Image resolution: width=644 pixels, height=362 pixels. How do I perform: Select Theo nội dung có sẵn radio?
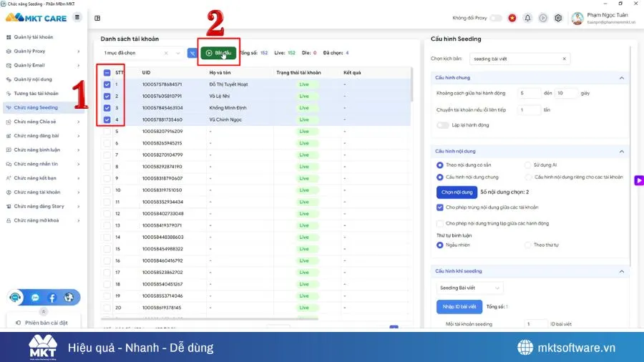tap(440, 165)
